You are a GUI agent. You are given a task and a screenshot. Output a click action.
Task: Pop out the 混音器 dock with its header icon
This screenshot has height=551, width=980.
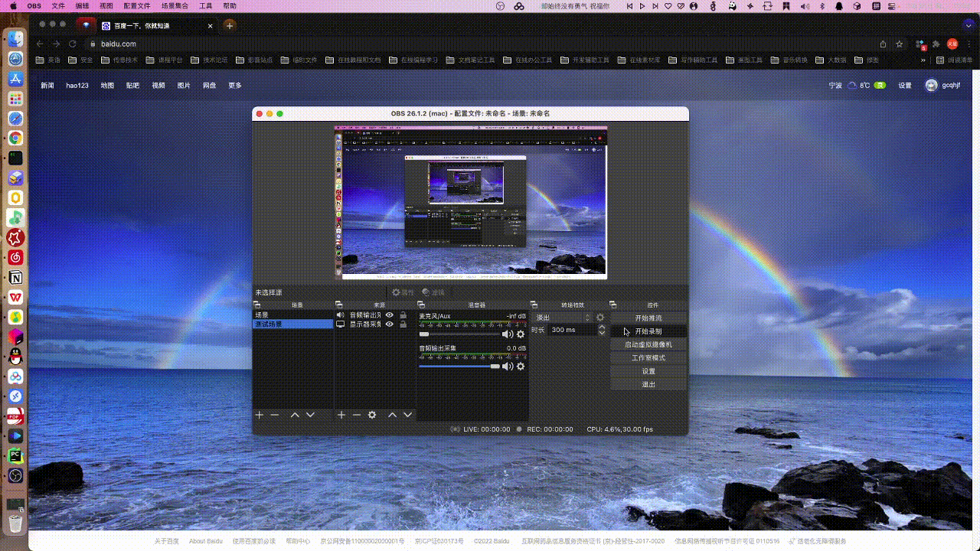pos(421,305)
